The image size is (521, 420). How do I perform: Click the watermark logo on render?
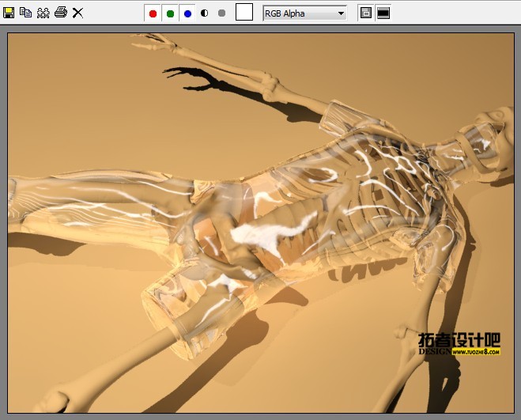(x=459, y=339)
